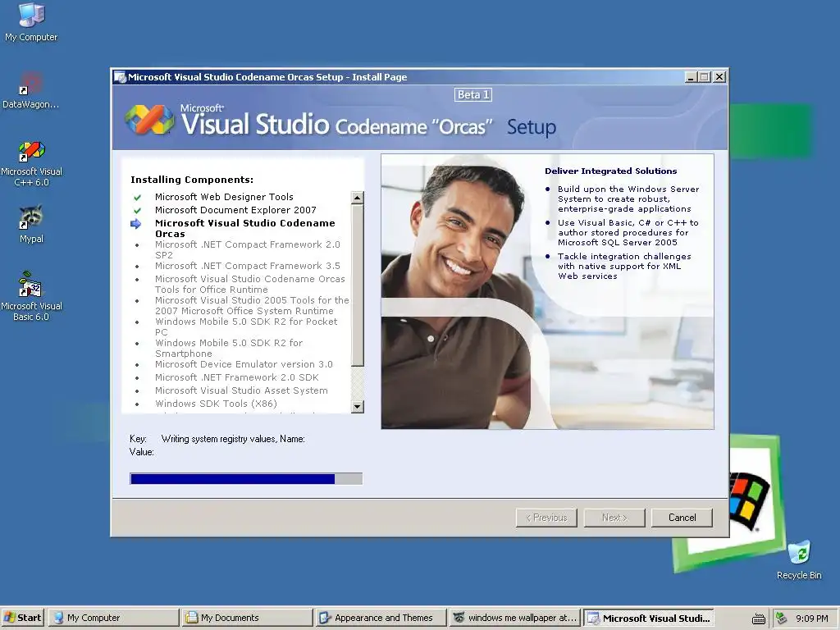Switch to My Documents taskbar window
The width and height of the screenshot is (840, 630).
click(x=247, y=618)
